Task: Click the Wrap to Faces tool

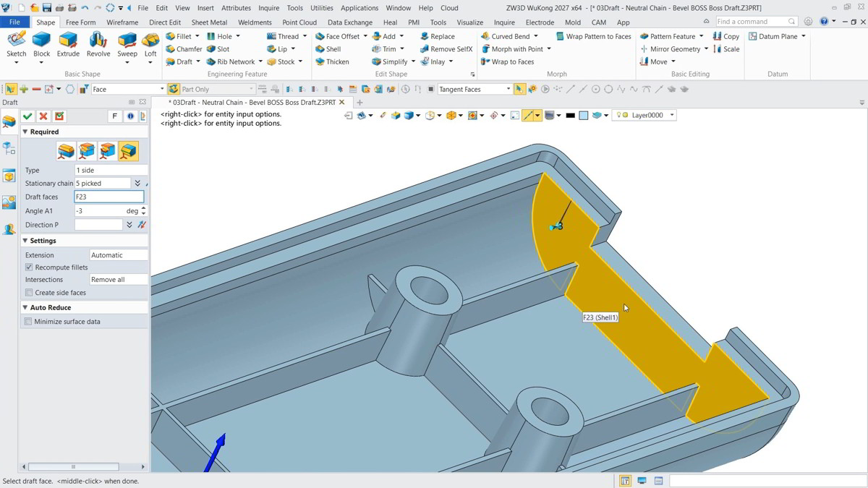Action: (507, 61)
